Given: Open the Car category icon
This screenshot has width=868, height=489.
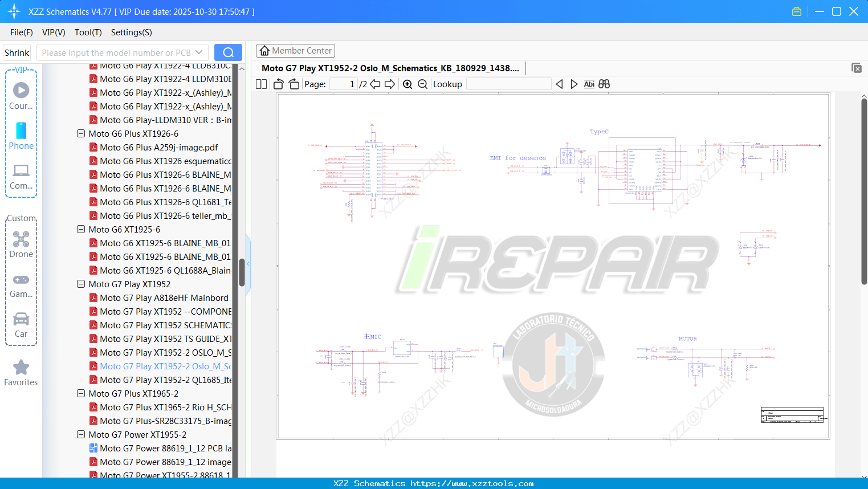Looking at the screenshot, I should [x=21, y=324].
